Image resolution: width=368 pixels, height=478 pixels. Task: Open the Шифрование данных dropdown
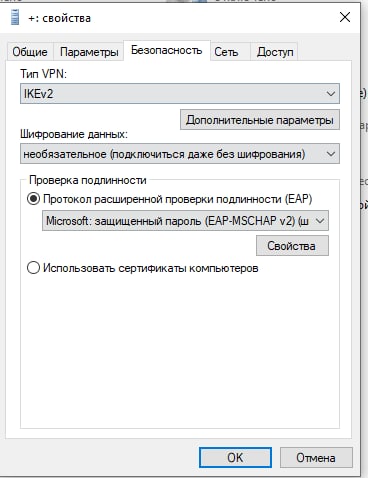[180, 154]
